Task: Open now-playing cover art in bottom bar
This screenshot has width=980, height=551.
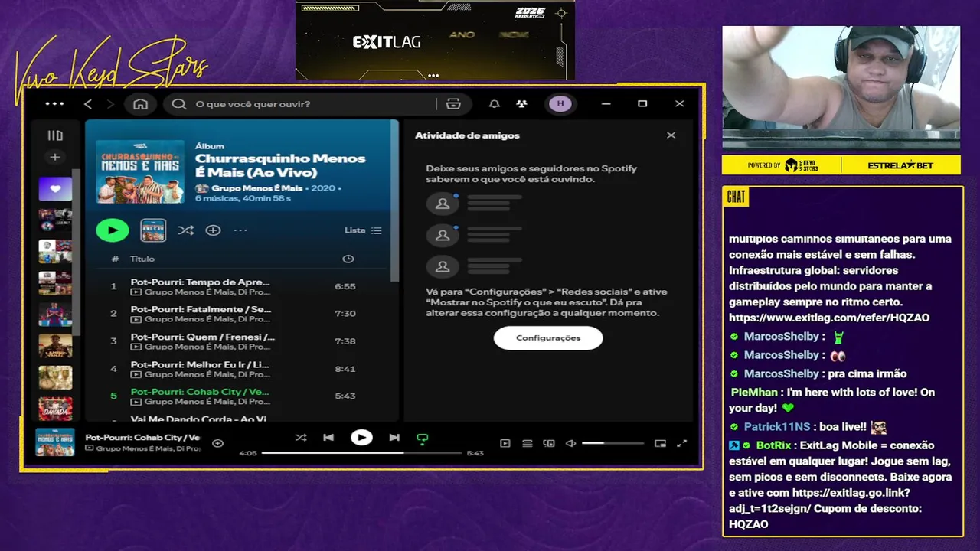Action: [x=55, y=442]
